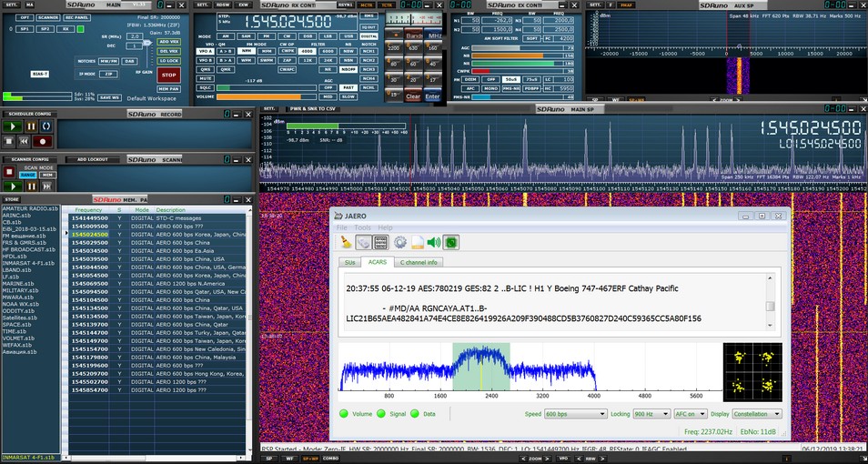This screenshot has height=464, width=868.
Task: Switch to the SUs tab in JAERO
Action: pos(349,262)
